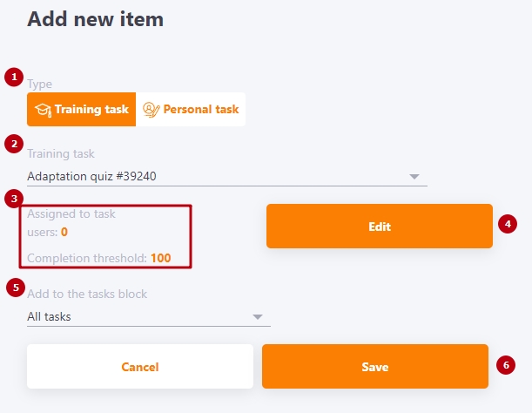
Task: Select the Training task type option
Action: [82, 110]
